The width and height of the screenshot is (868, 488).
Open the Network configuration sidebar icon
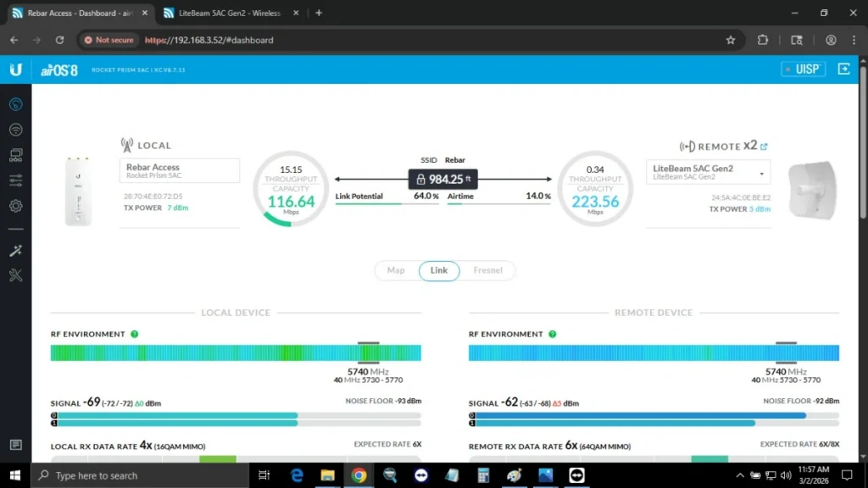[x=15, y=155]
